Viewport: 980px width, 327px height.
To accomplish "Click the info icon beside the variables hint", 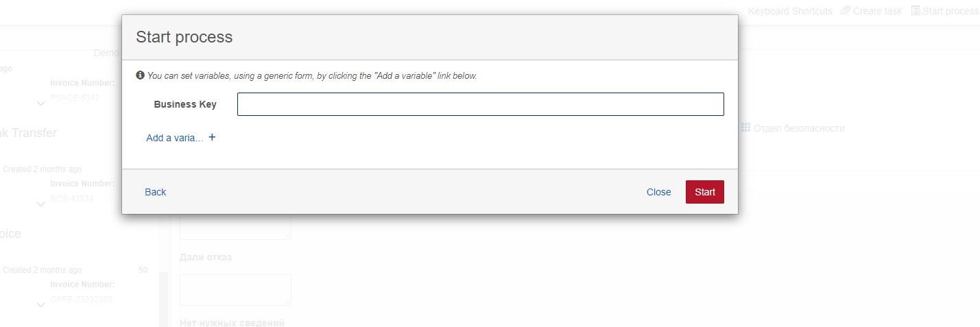I will [140, 75].
